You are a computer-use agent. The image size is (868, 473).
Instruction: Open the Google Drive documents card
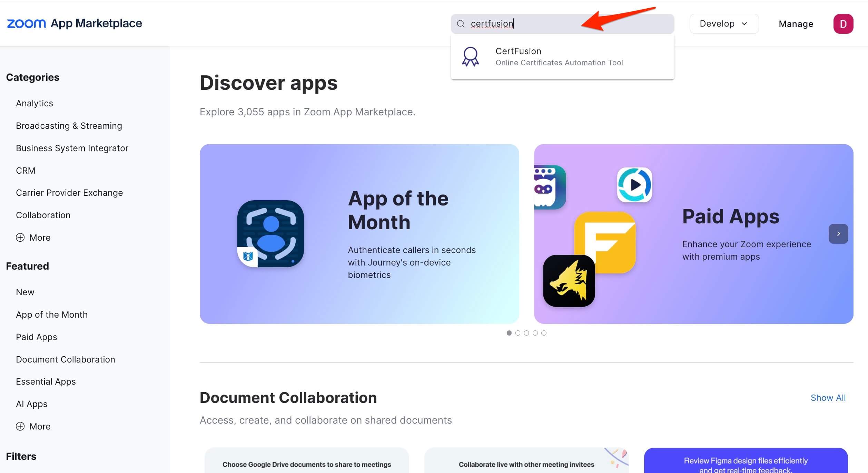click(x=307, y=461)
